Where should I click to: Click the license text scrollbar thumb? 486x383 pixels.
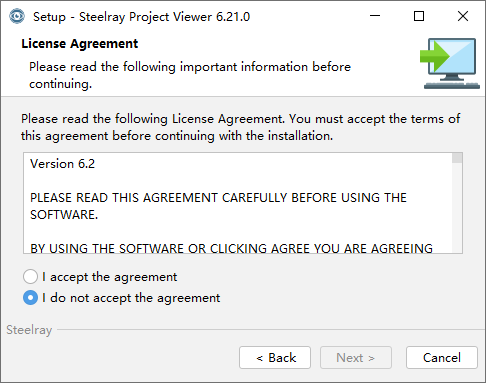point(457,158)
